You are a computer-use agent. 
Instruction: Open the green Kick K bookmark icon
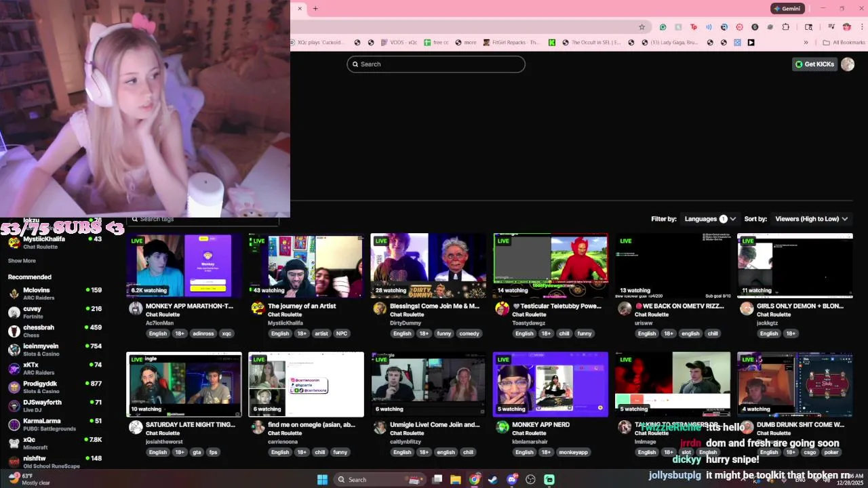click(552, 42)
